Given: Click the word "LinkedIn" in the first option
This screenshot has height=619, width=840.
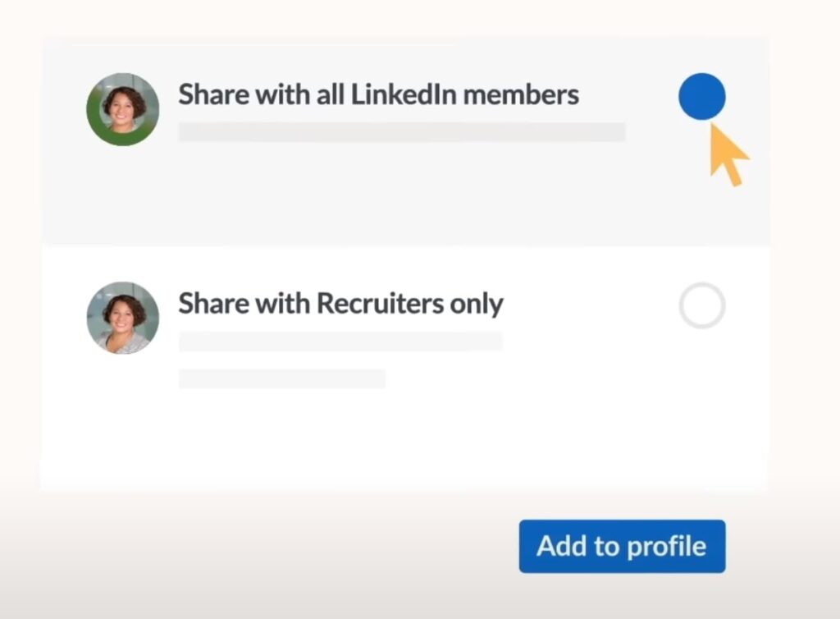Looking at the screenshot, I should pyautogui.click(x=403, y=95).
